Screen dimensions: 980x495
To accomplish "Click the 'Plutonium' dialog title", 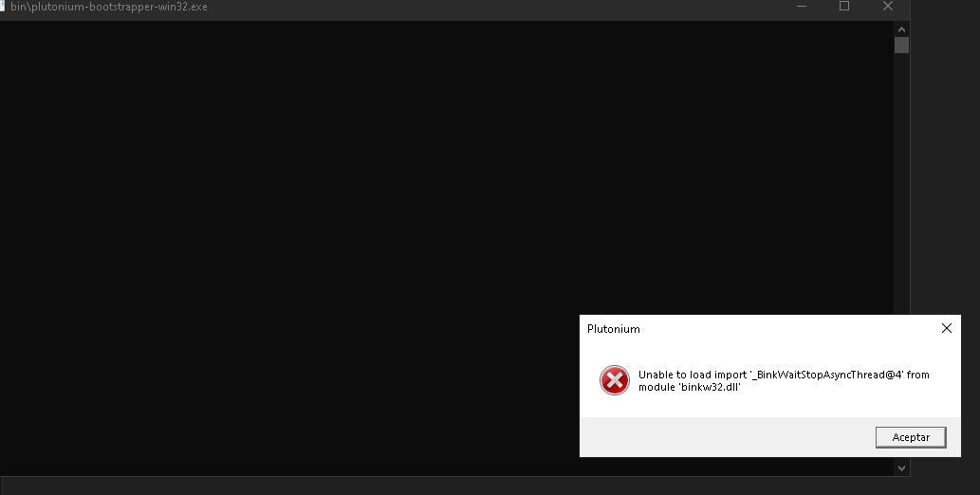I will 613,329.
